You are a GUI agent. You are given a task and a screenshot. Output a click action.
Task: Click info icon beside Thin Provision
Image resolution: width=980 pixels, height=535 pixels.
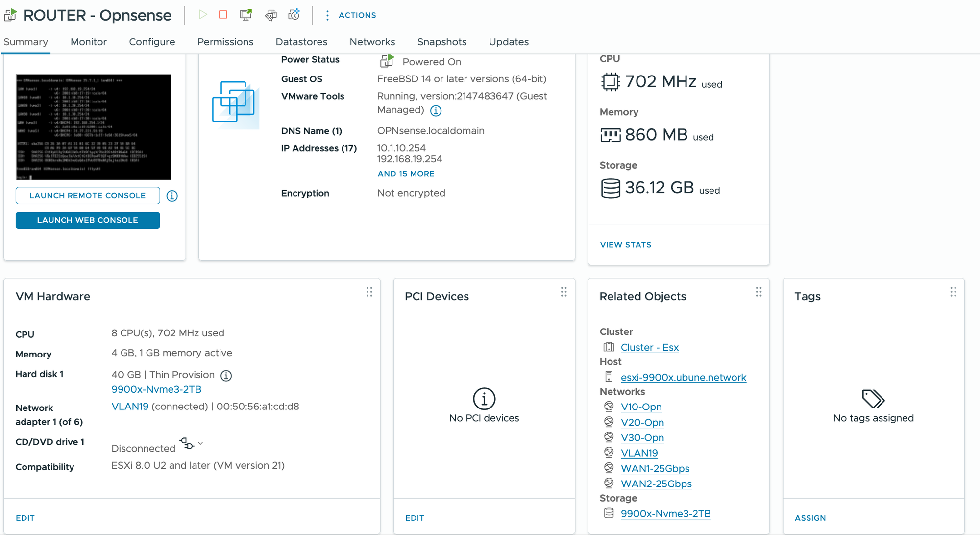(226, 376)
